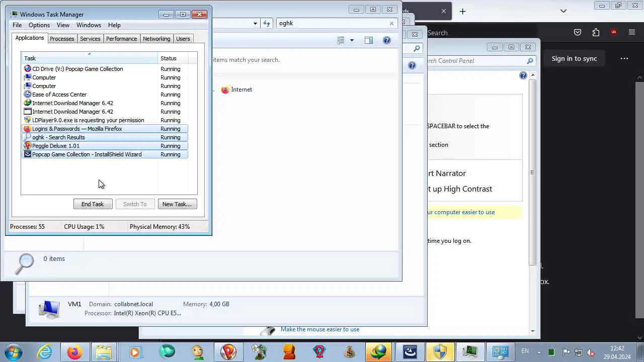Viewport: 644px width, 362px height.
Task: Open the Windows Start orb
Action: (x=14, y=351)
